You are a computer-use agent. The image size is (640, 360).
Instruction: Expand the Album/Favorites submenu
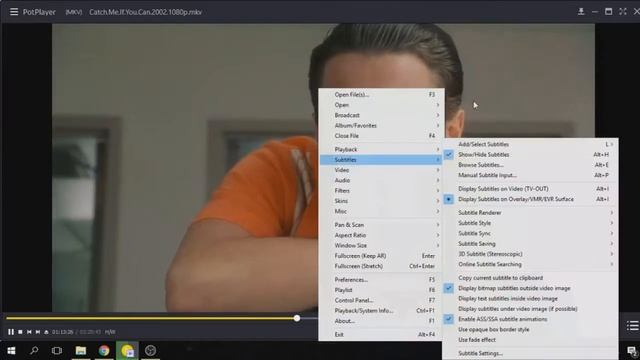[x=381, y=126]
